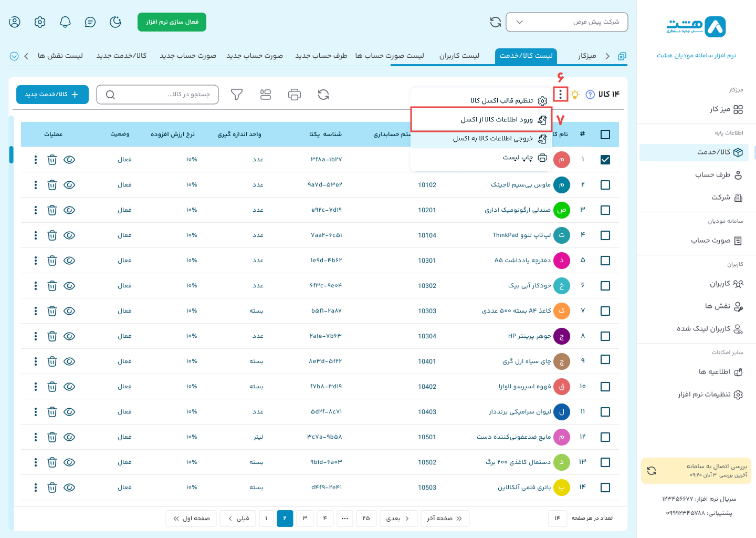Viewport: 756px width, 538px height.
Task: Open the شرکت پیش فرض company dropdown
Action: point(567,22)
